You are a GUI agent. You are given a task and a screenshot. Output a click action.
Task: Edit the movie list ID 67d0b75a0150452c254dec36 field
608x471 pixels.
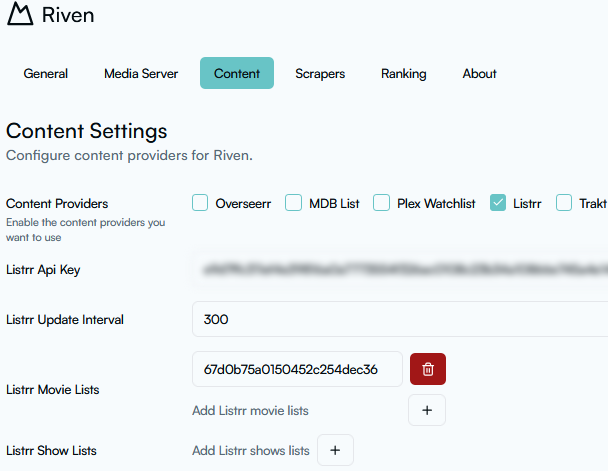[x=297, y=369]
